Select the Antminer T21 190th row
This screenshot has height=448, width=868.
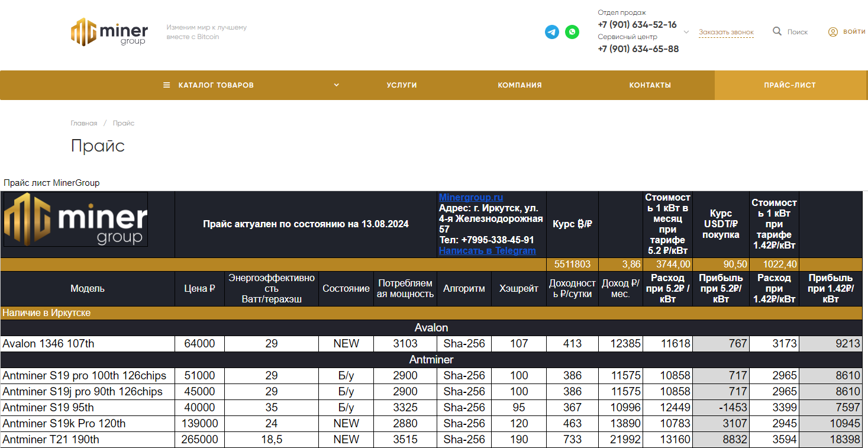51,440
